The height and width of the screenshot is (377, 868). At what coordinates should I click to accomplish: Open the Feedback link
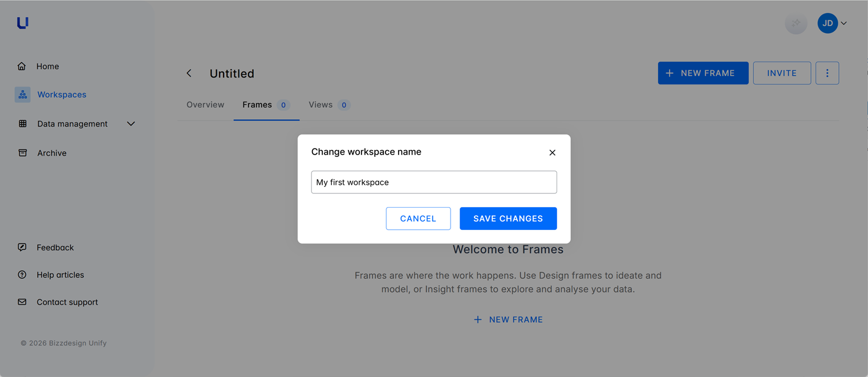[x=55, y=248]
